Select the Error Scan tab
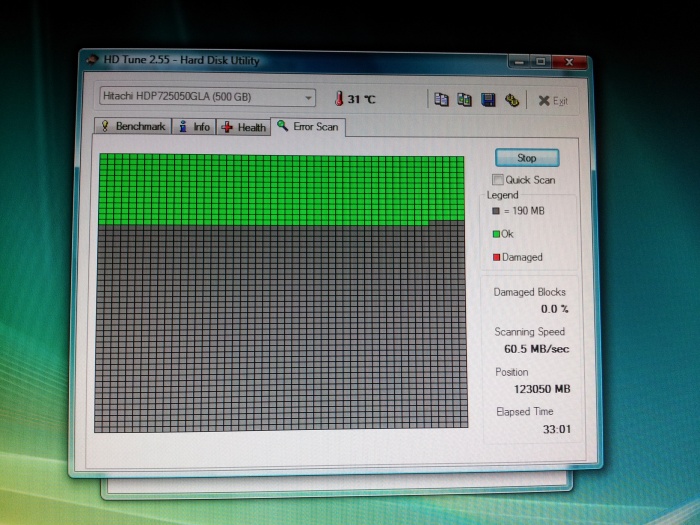This screenshot has height=525, width=700. 308,127
